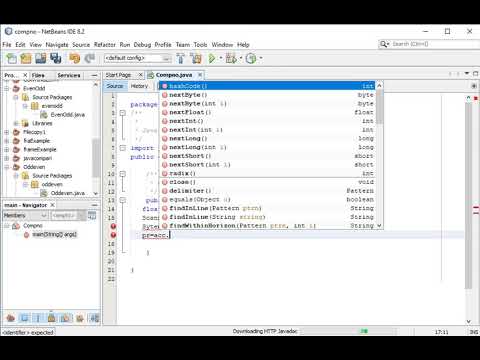Click the Open Project toolbar icon

[x=41, y=58]
